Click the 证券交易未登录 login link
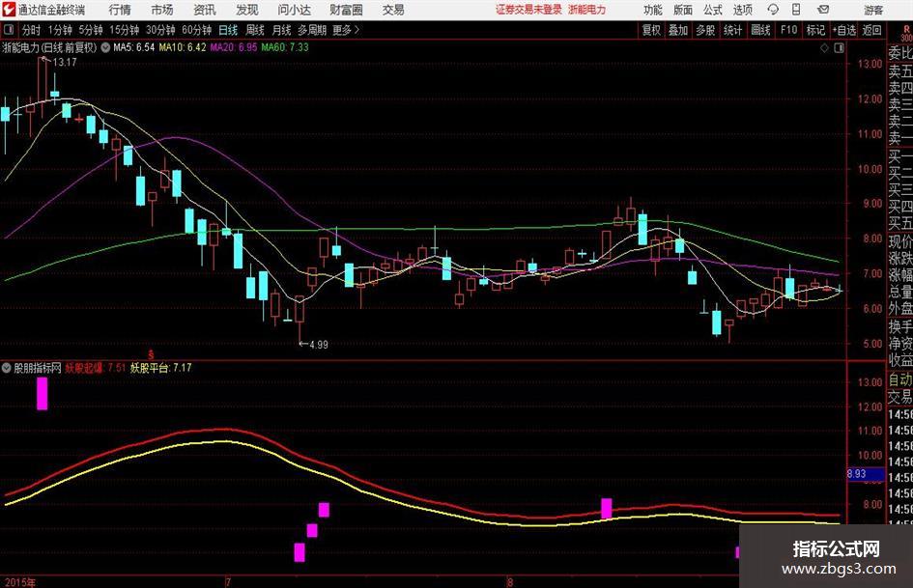This screenshot has width=913, height=588. (528, 10)
